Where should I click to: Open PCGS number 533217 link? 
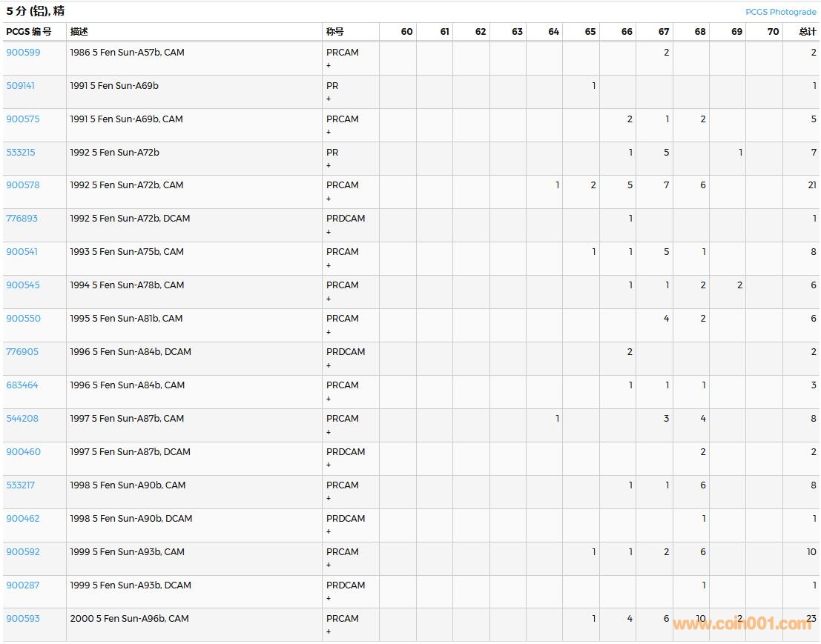pyautogui.click(x=21, y=485)
